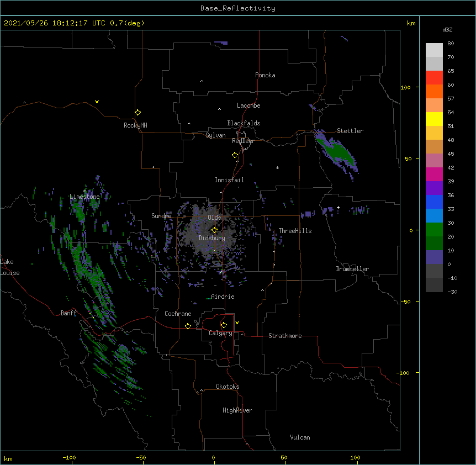Click the white asterisk marker east of Innisfail

(277, 167)
